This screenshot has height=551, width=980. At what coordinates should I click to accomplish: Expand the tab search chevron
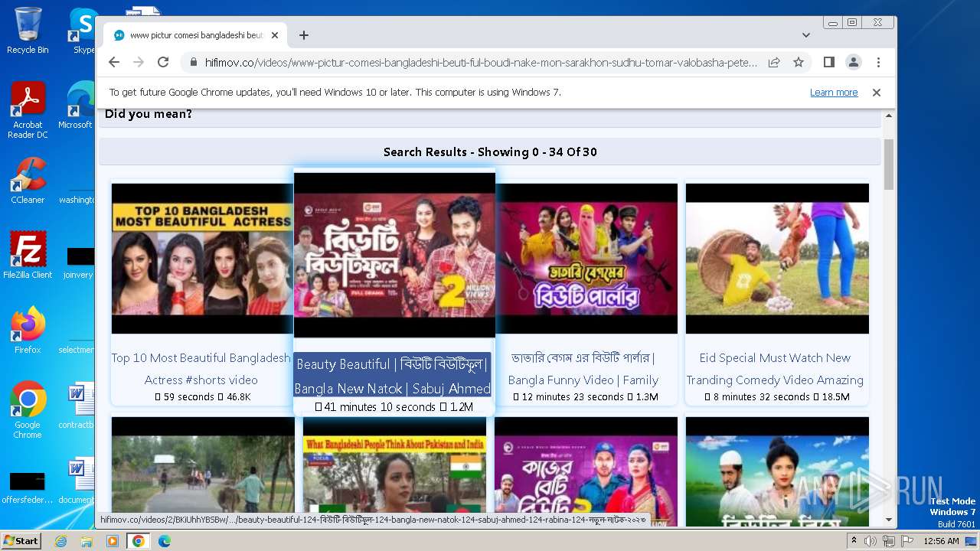(806, 35)
